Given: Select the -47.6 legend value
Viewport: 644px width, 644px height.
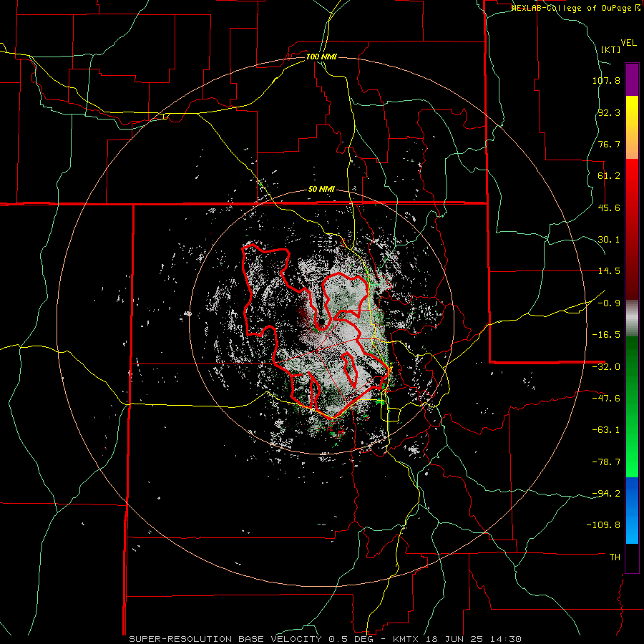Looking at the screenshot, I should [606, 399].
